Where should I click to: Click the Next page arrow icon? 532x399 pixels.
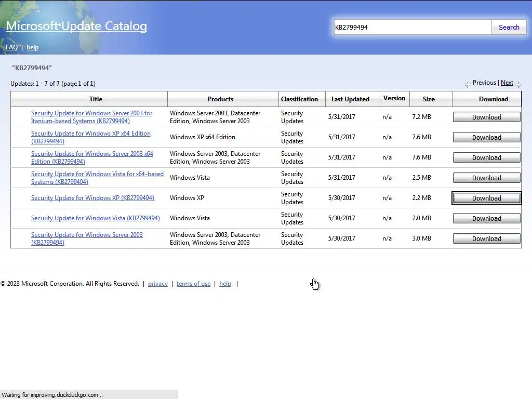[518, 85]
